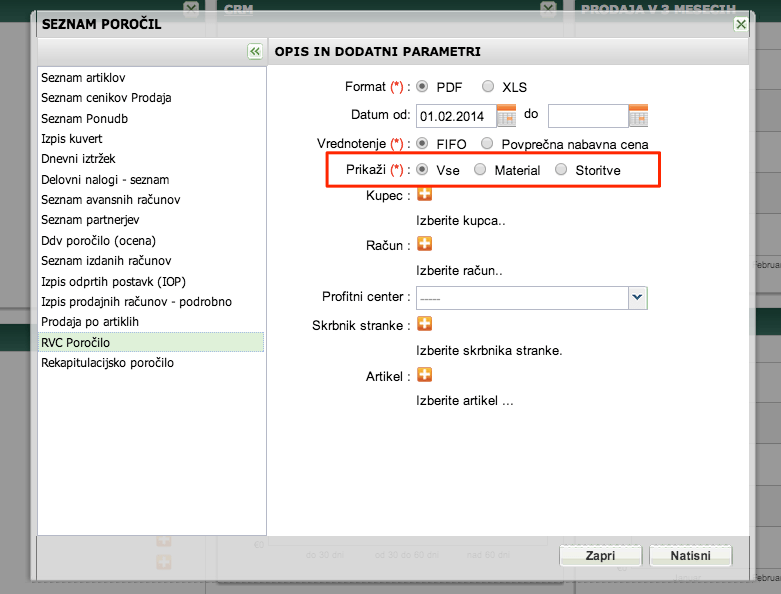This screenshot has width=781, height=594.
Task: Click the Natisni button
Action: (x=691, y=556)
